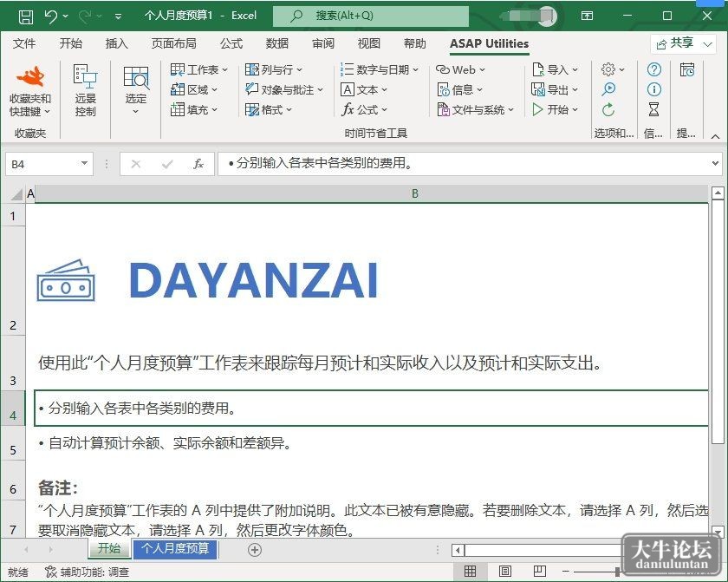728x582 pixels.
Task: Click the circled info icon in ribbon
Action: coord(653,89)
